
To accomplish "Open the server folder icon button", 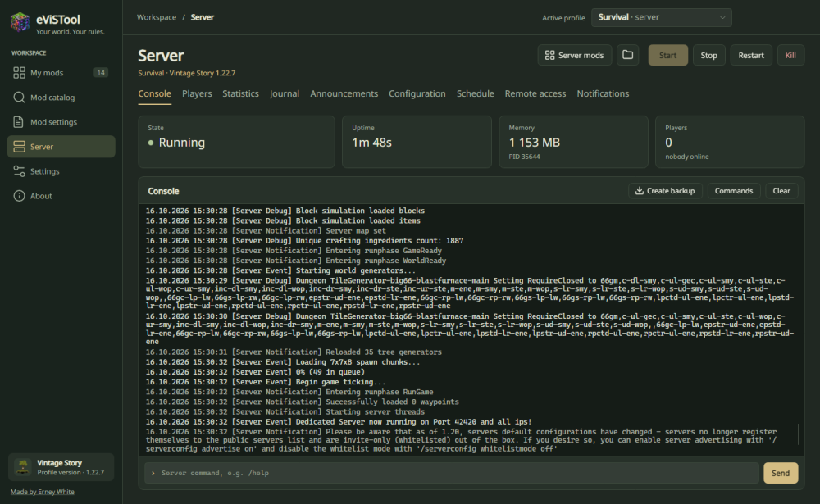I will click(x=627, y=55).
